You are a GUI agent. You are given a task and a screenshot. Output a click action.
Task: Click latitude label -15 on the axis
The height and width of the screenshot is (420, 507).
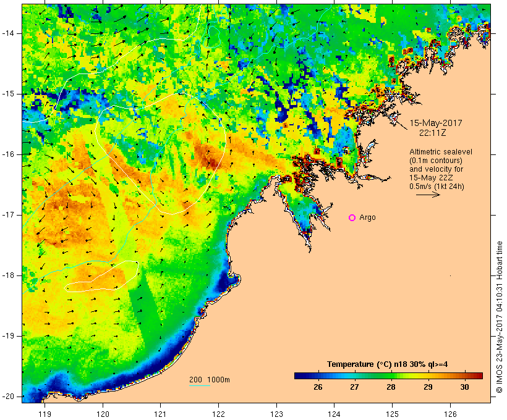pos(7,94)
